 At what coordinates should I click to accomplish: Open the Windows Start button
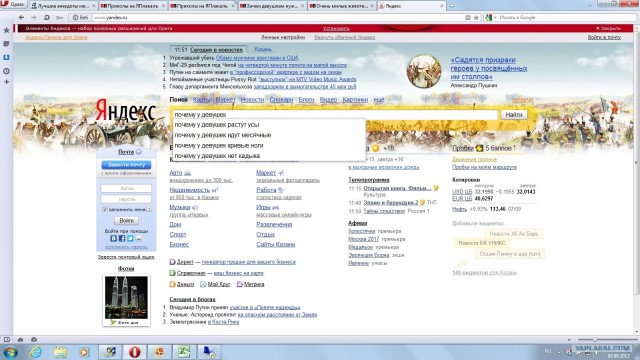pos(10,352)
